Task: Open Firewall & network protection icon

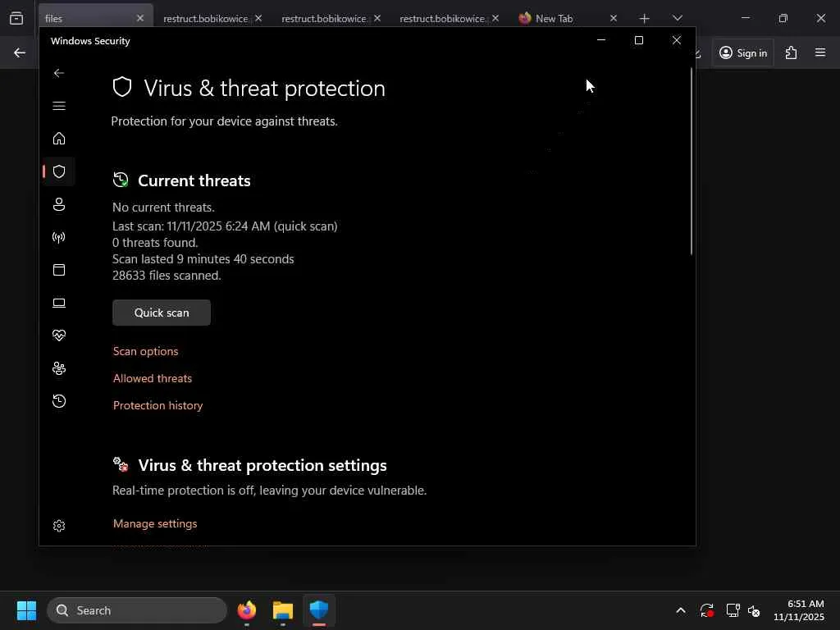Action: (x=59, y=237)
